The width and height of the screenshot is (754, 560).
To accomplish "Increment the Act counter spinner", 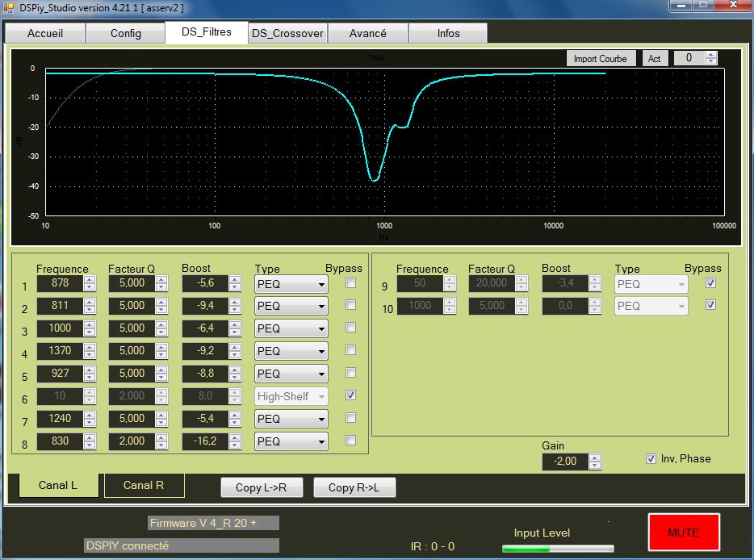I will (x=710, y=55).
